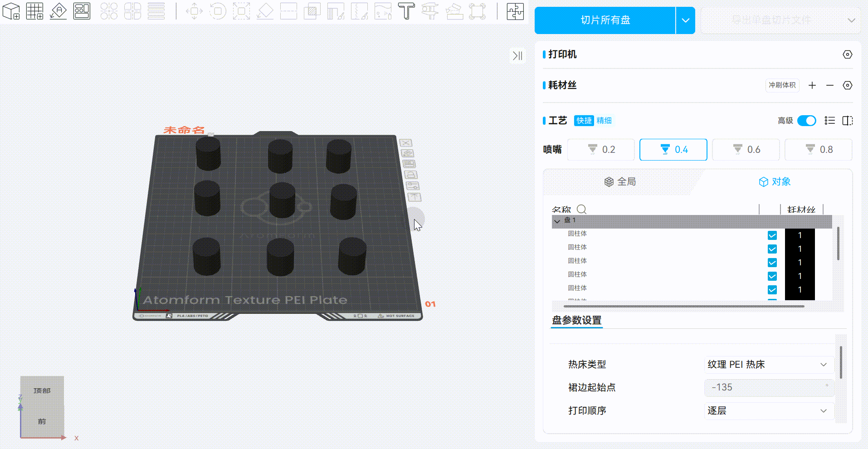Select the 0.6 nozzle option

point(746,150)
